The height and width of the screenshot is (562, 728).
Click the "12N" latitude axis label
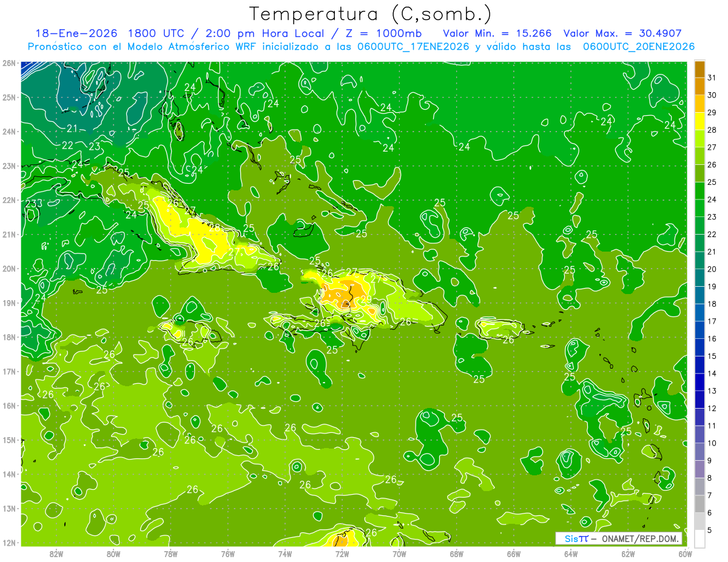8,543
